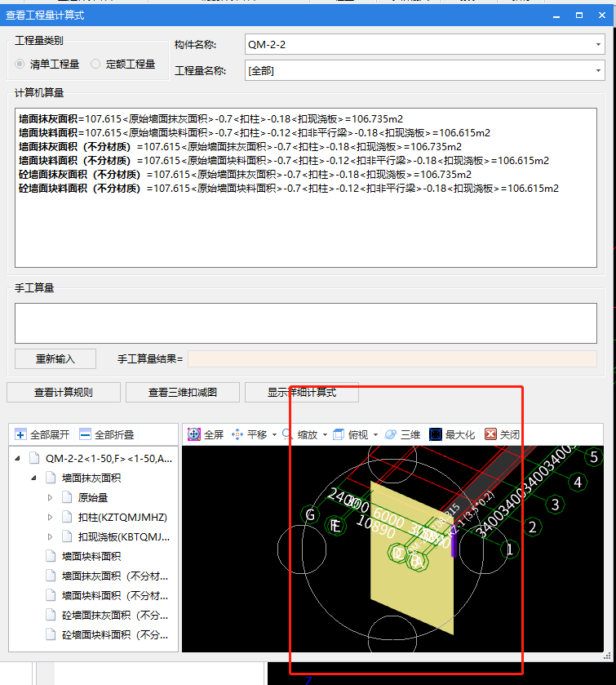Select the 平移 pan tool icon
Viewport: 616px width, 685px height.
coord(237,434)
